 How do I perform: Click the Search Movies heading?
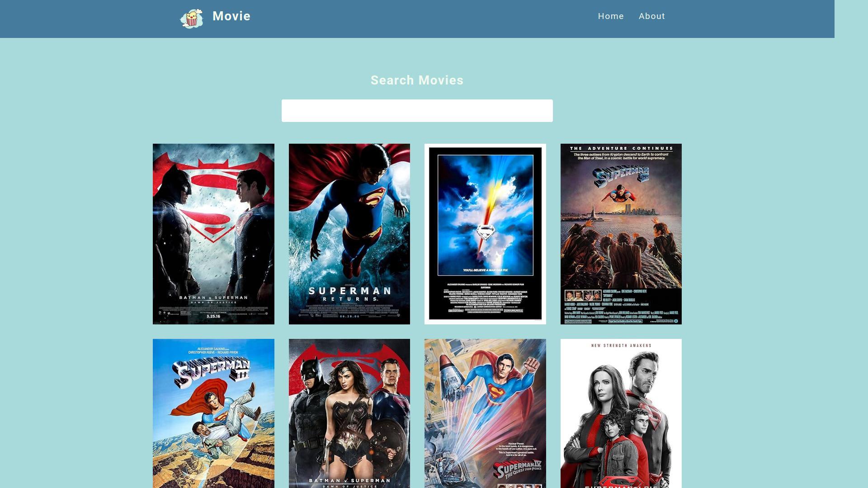[x=417, y=80]
